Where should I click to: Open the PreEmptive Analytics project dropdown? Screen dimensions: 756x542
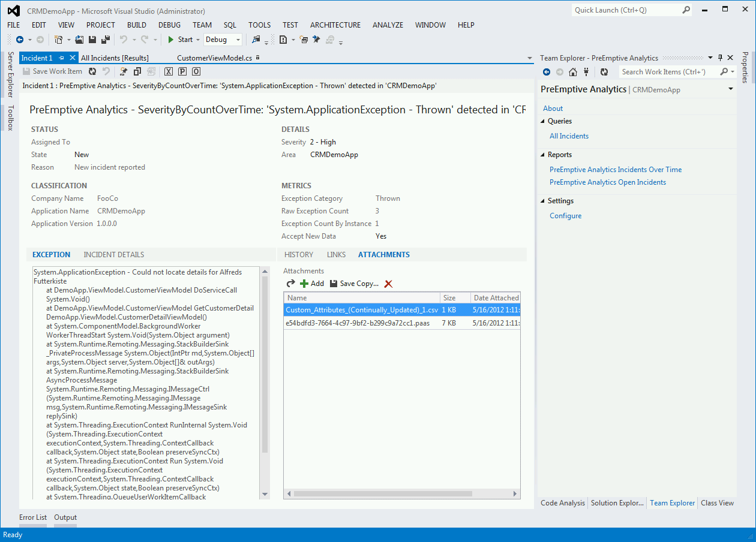(x=731, y=89)
